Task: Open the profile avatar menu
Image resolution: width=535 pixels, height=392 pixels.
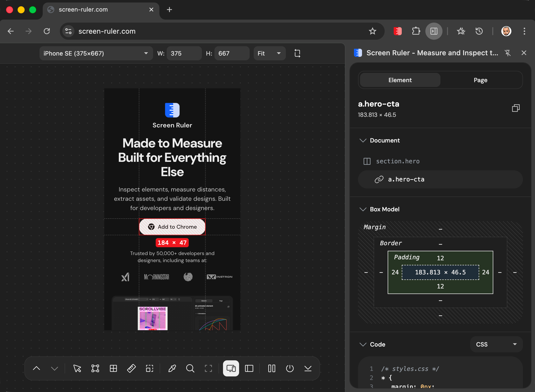Action: click(506, 31)
